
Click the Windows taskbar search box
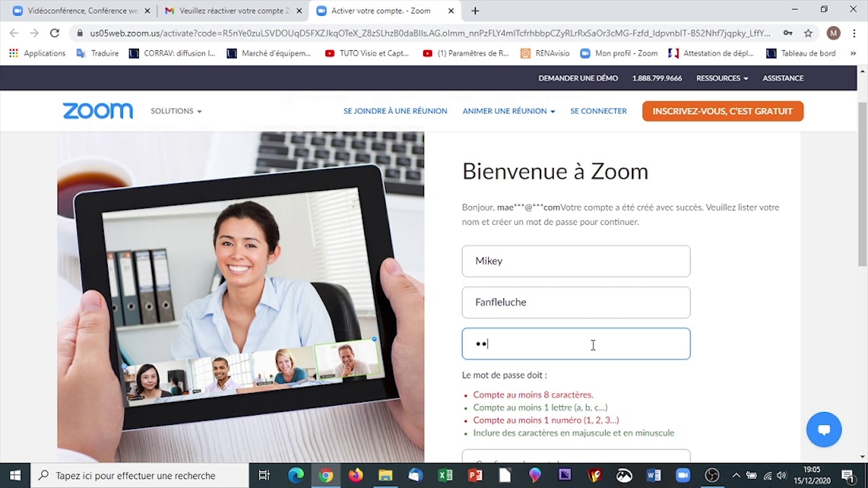[140, 475]
